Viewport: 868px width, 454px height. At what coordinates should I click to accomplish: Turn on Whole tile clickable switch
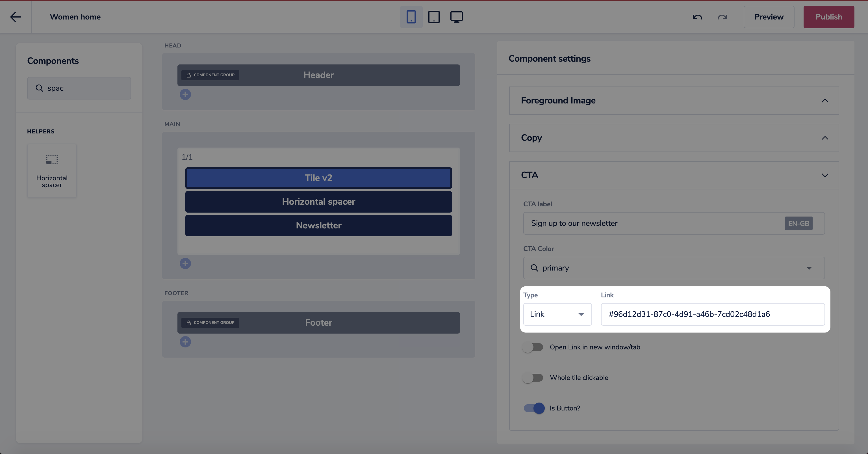[x=533, y=377]
